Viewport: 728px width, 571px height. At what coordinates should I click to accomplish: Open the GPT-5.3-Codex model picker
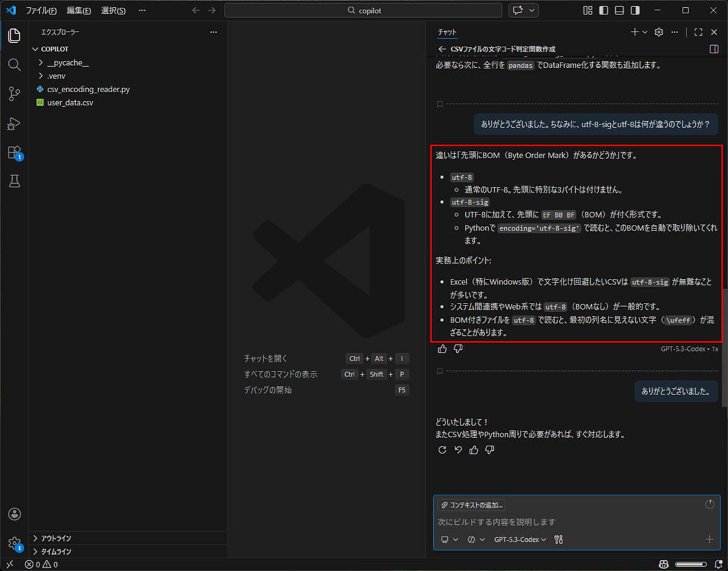(x=520, y=539)
